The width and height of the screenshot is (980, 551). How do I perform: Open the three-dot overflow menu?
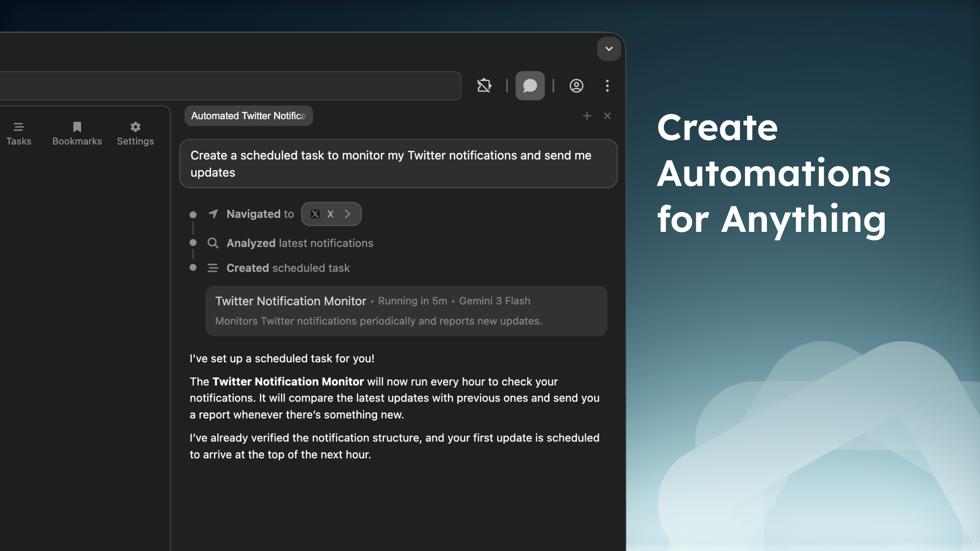(x=607, y=86)
